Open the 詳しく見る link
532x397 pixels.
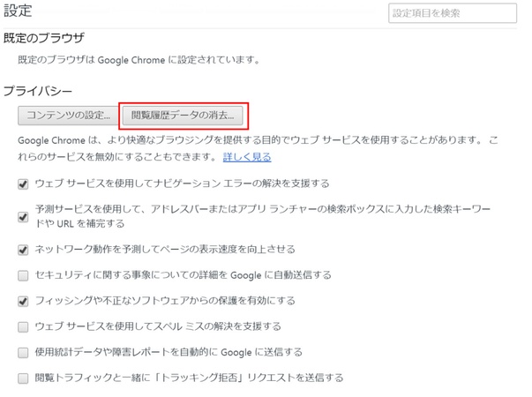click(247, 157)
